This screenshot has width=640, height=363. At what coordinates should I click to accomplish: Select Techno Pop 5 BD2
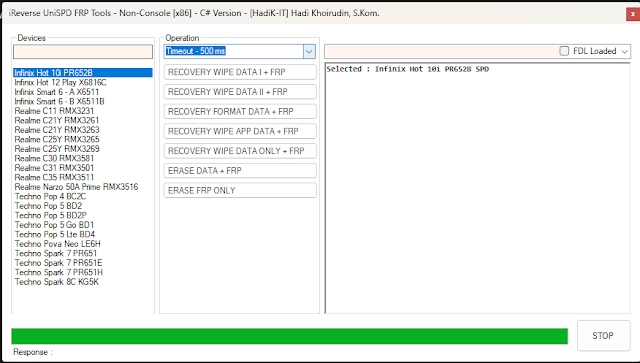tap(48, 206)
